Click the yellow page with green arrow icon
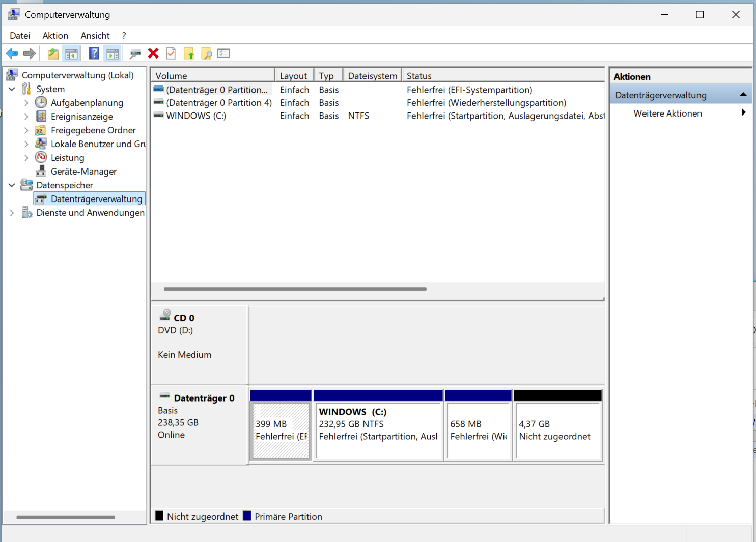Viewport: 756px width, 542px height. 189,53
